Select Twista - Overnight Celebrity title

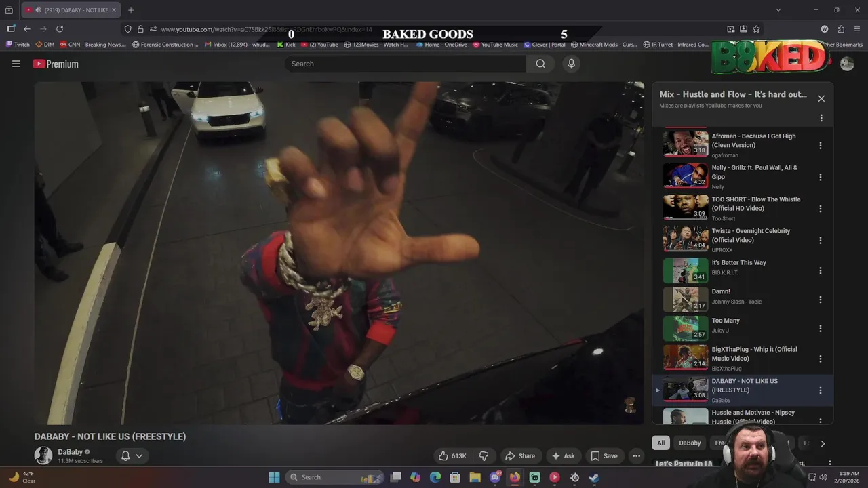[x=751, y=235]
